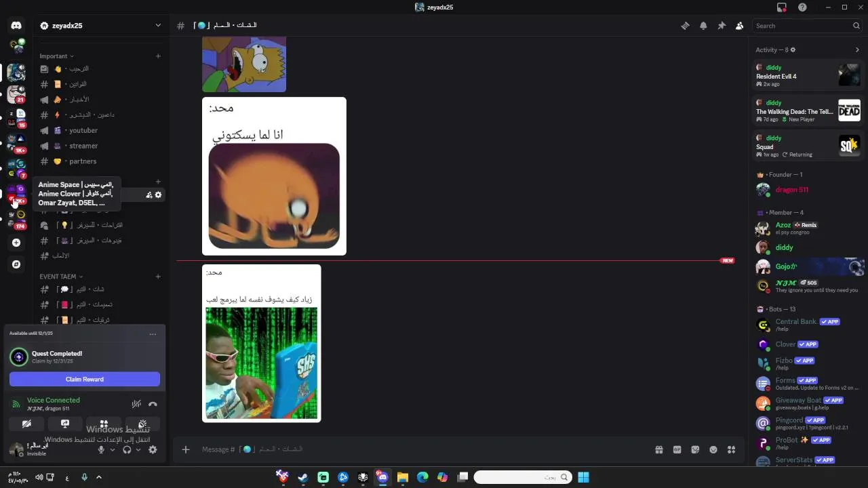
Task: Create channel in Important category
Action: [158, 56]
